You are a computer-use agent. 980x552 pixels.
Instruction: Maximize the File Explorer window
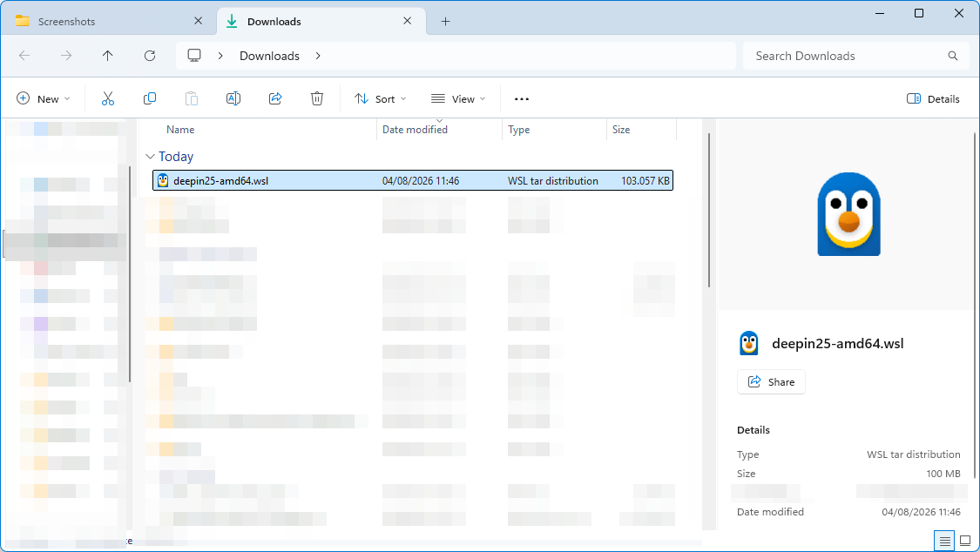919,13
